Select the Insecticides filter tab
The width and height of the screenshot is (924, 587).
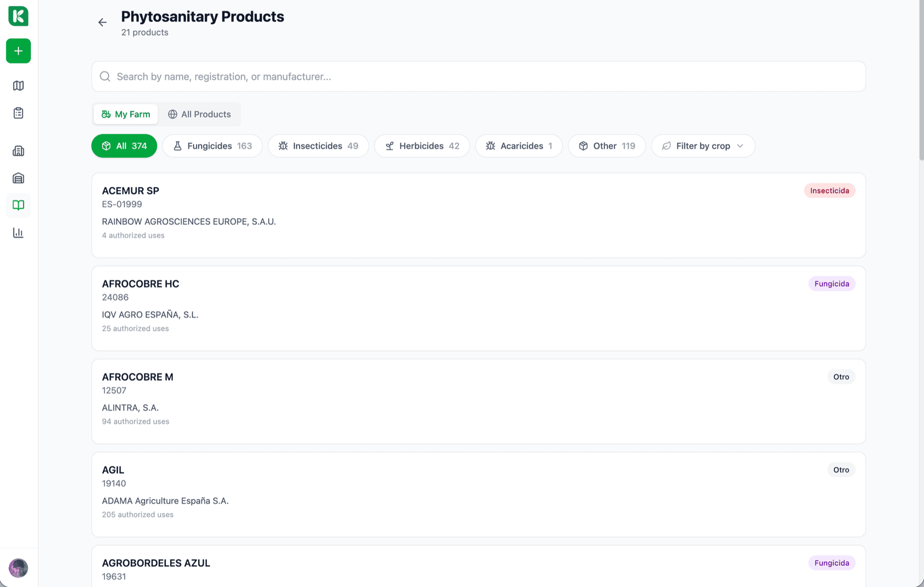tap(318, 145)
